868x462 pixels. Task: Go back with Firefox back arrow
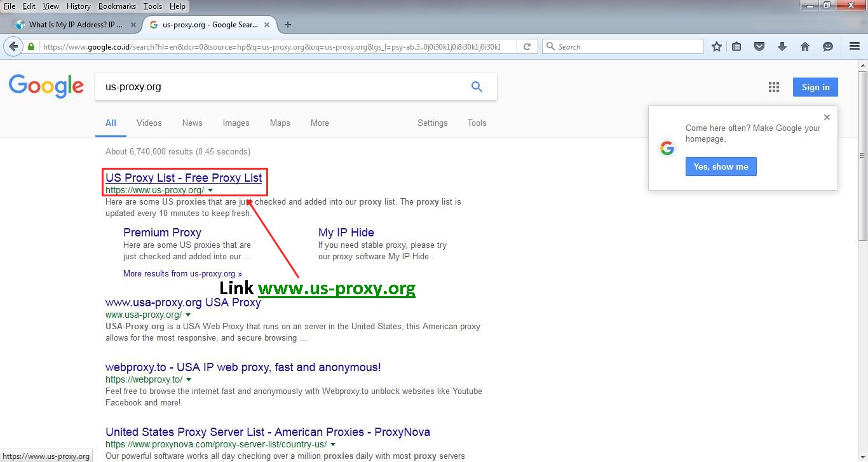click(13, 46)
